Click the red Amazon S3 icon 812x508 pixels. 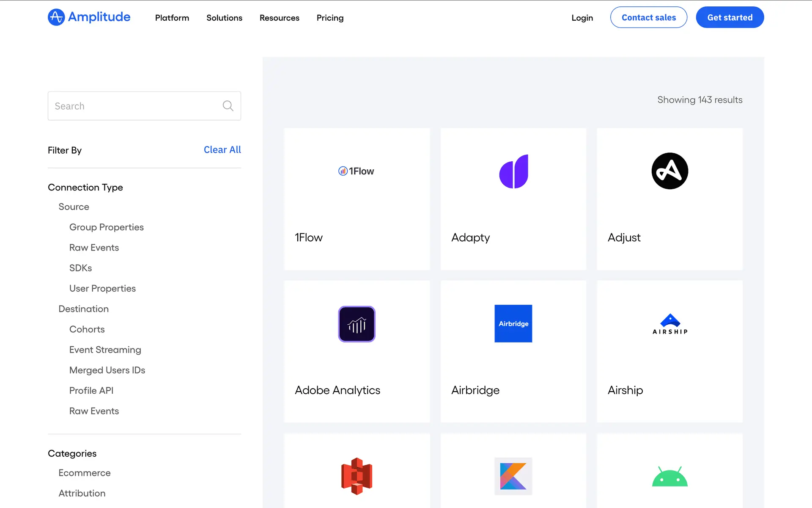pos(357,476)
